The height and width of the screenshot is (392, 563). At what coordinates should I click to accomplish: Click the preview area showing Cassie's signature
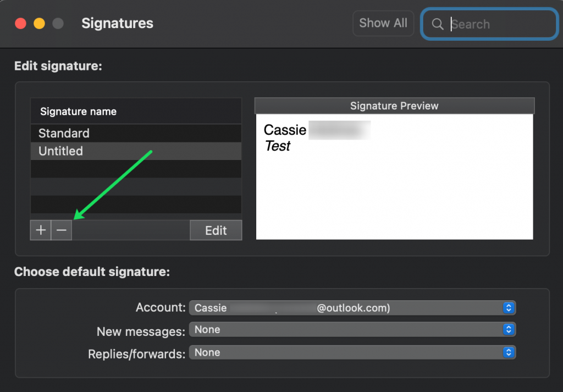(x=394, y=176)
